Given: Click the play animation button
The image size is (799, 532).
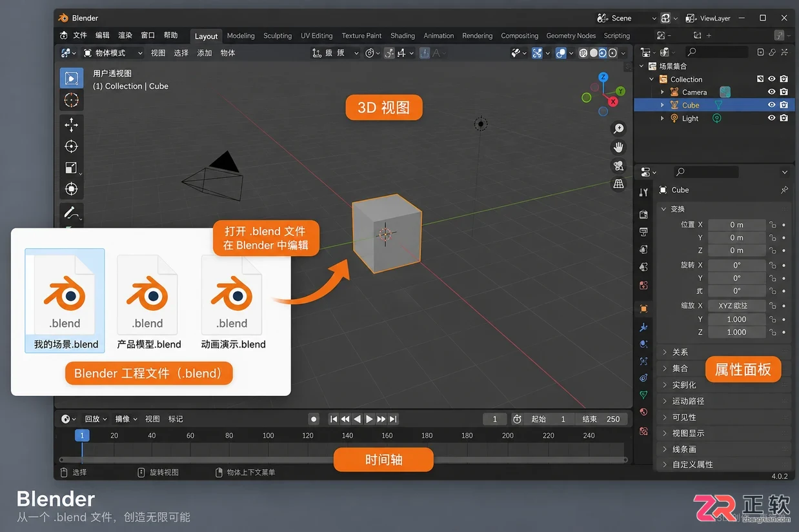Looking at the screenshot, I should coord(369,419).
